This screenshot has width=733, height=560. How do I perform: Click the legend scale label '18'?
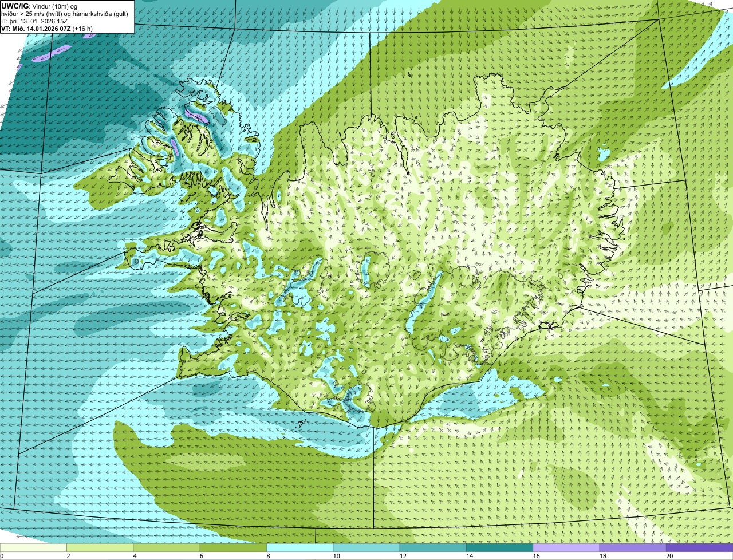click(603, 556)
